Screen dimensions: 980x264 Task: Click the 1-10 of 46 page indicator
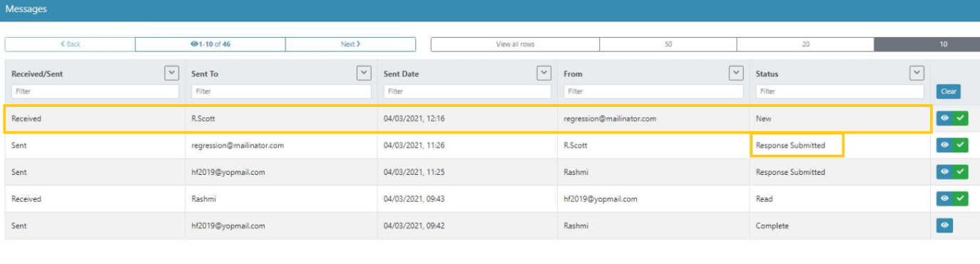tap(210, 44)
